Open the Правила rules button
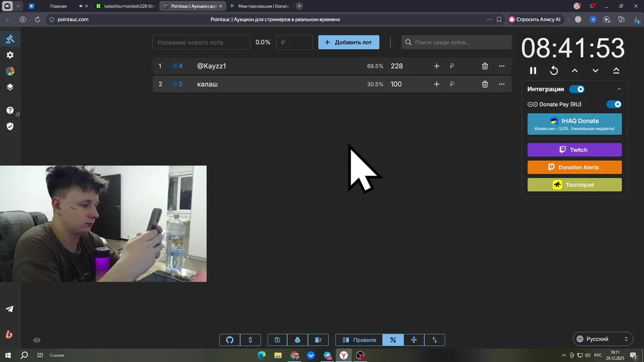Viewport: 644px width, 362px height. tap(359, 340)
